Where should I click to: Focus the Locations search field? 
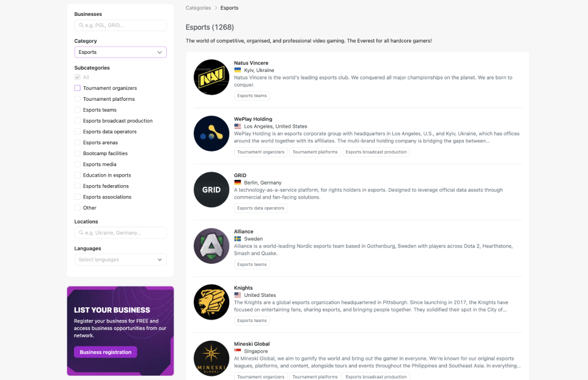coord(120,233)
